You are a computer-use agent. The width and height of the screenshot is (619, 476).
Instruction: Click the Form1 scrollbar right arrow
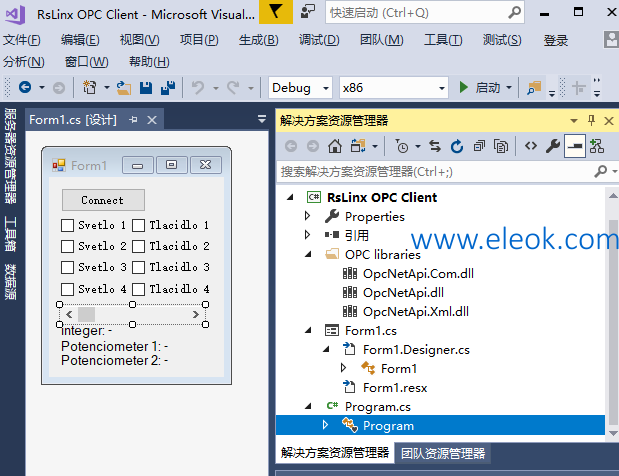coord(196,315)
